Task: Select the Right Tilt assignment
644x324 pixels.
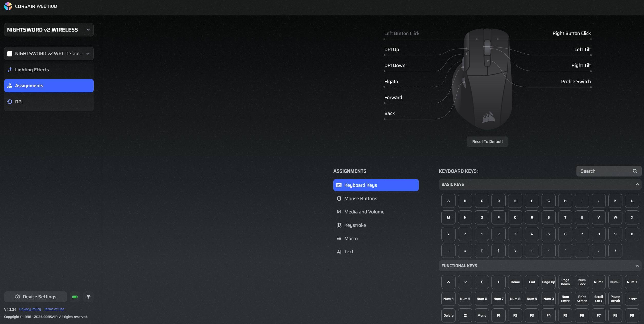Action: pyautogui.click(x=581, y=65)
